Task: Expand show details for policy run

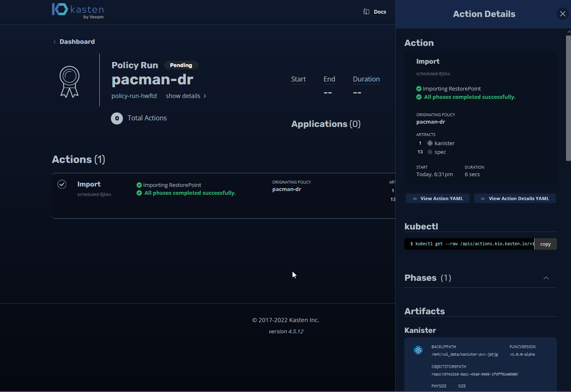Action: pyautogui.click(x=186, y=96)
